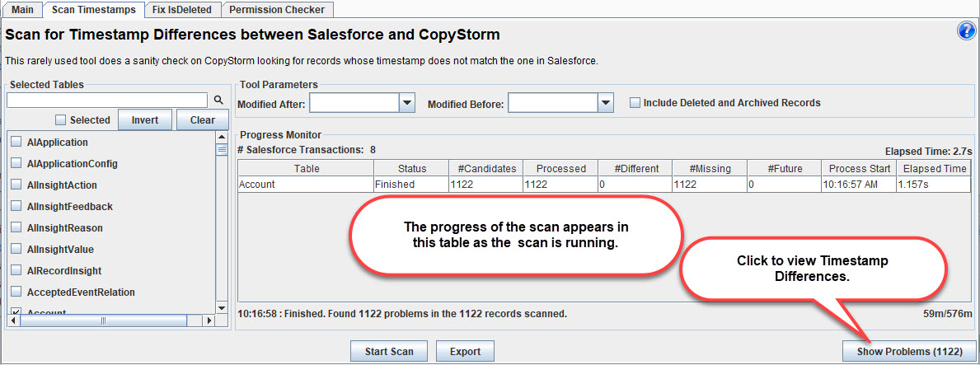Click the #Different column header
This screenshot has width=980, height=365.
click(x=635, y=168)
